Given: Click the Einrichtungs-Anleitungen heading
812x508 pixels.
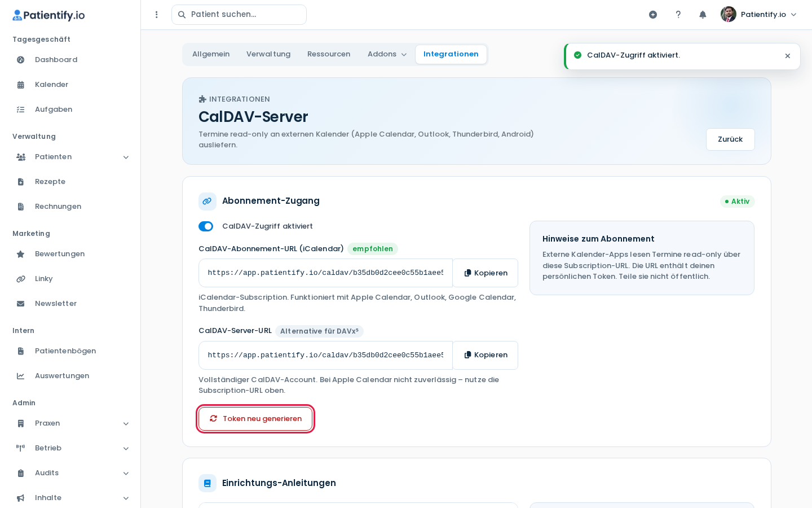Looking at the screenshot, I should 279,483.
